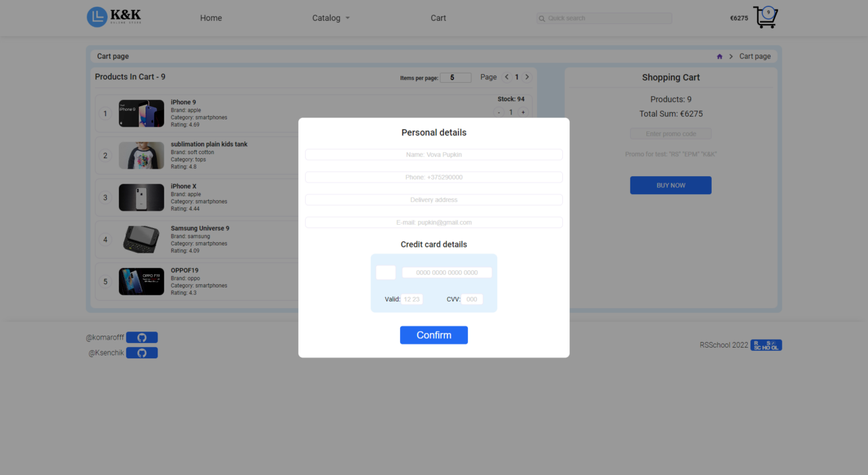Increase iPhone 9 quantity with plus
Image resolution: width=868 pixels, height=475 pixels.
click(x=523, y=112)
